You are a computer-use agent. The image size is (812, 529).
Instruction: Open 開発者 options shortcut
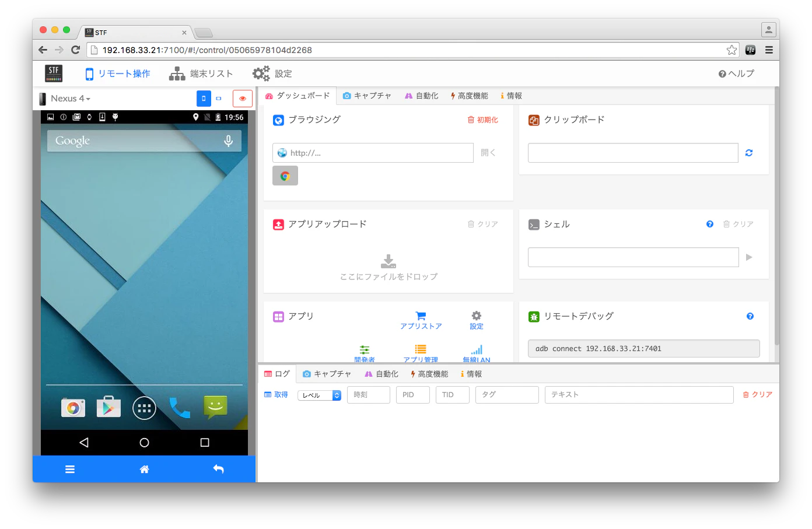[365, 353]
